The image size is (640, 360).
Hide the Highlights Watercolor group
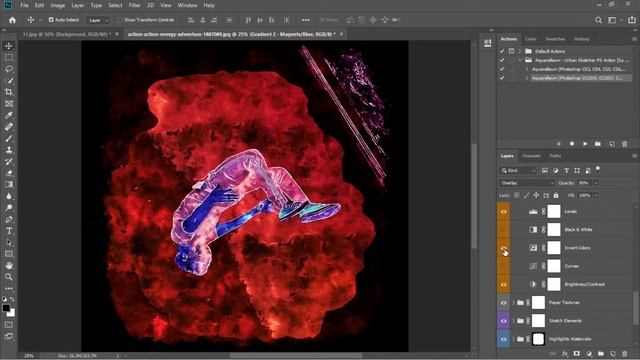(503, 339)
